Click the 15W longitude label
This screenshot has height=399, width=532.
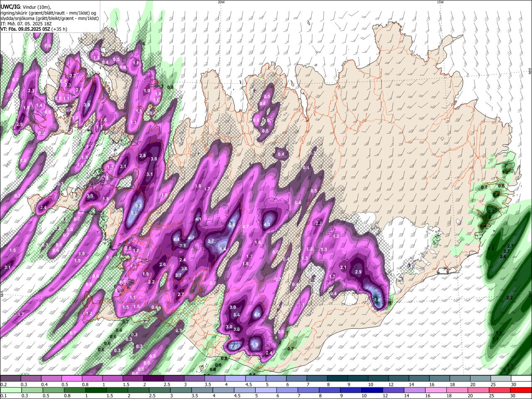440,2
